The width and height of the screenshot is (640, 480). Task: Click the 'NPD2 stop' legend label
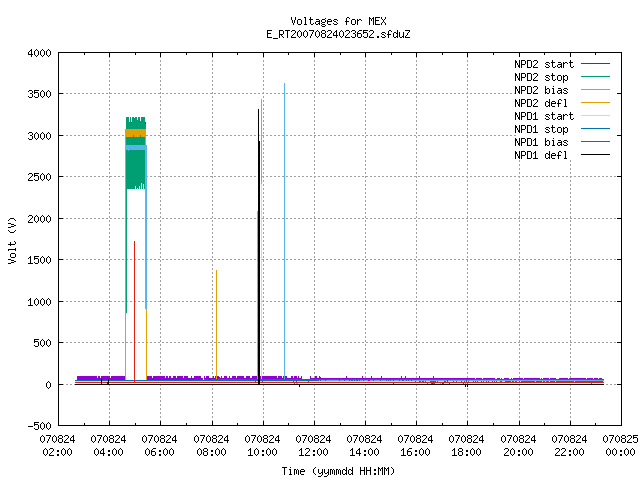(541, 77)
